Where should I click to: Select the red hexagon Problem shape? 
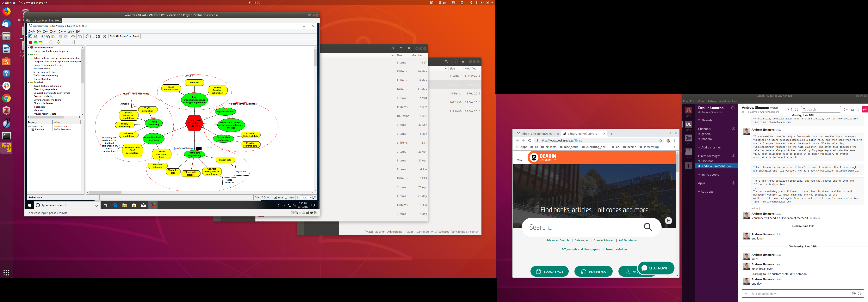click(30, 42)
